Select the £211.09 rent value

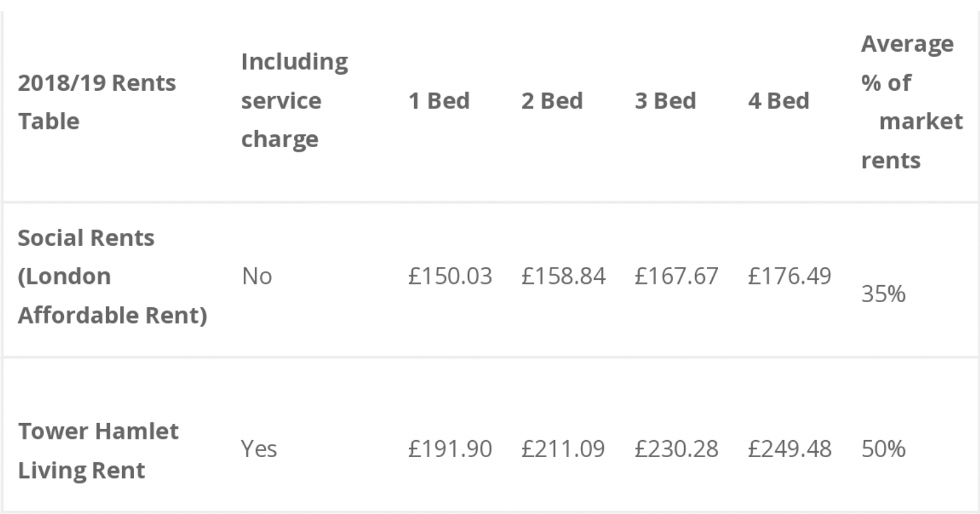[x=563, y=449]
